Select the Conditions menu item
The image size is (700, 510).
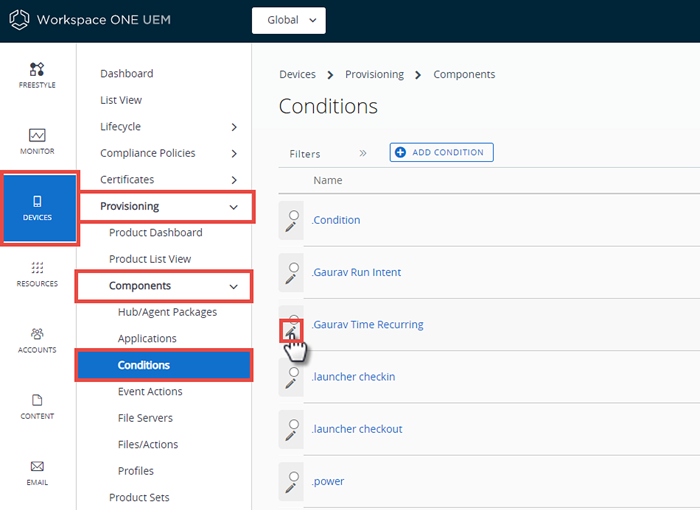click(x=164, y=365)
